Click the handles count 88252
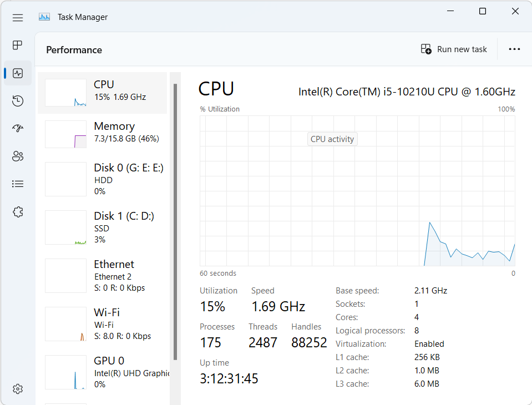 (309, 343)
